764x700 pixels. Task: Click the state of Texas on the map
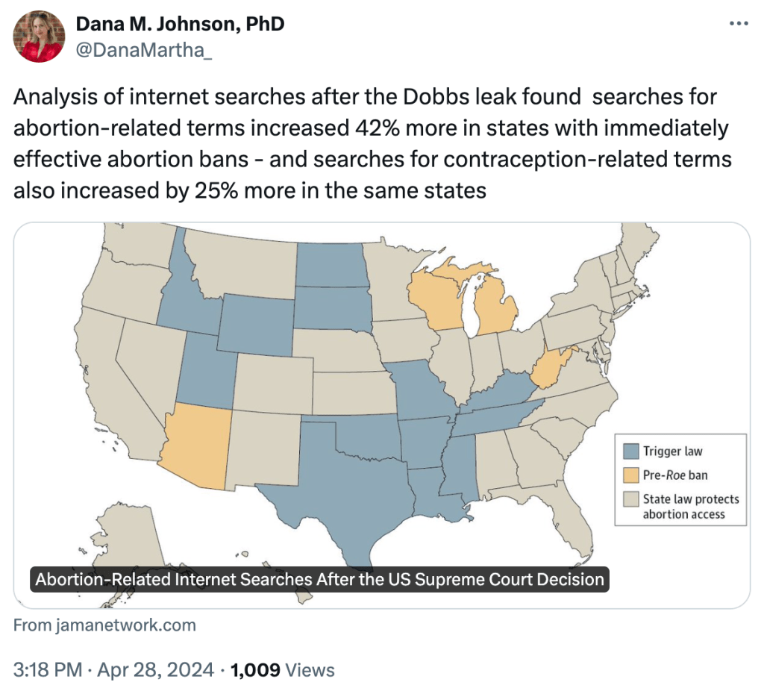tap(339, 485)
